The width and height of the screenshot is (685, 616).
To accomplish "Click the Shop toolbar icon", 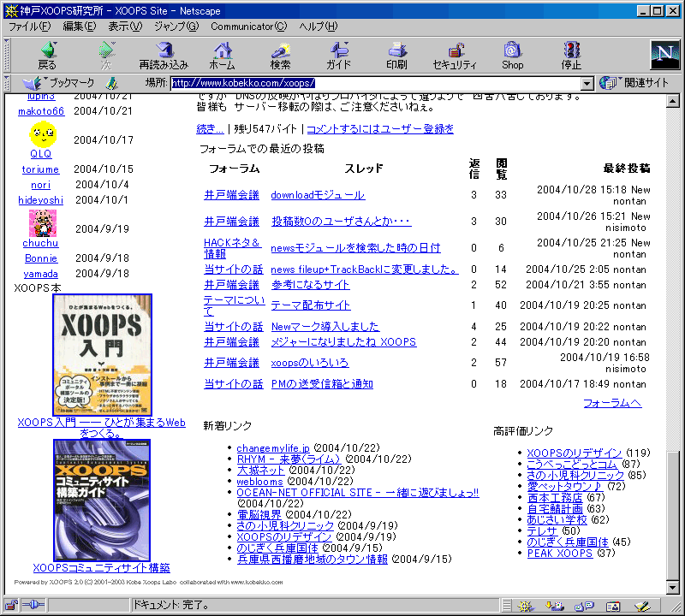I will 512,56.
